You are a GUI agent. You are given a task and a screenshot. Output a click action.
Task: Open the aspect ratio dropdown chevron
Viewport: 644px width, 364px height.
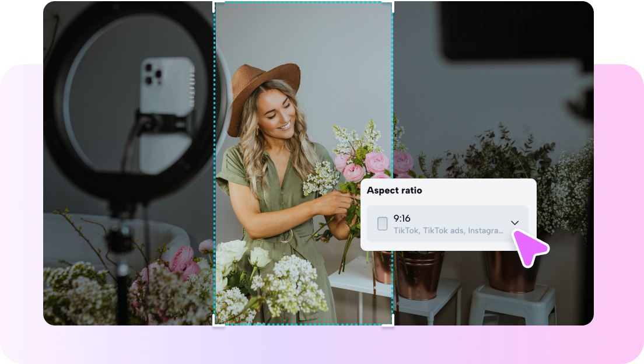coord(515,223)
